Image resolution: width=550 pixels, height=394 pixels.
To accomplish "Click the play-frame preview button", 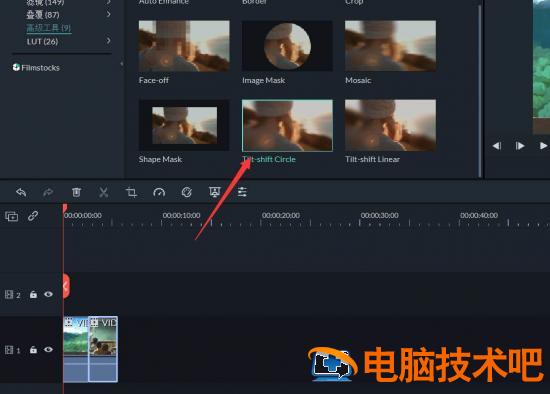I will (x=520, y=146).
